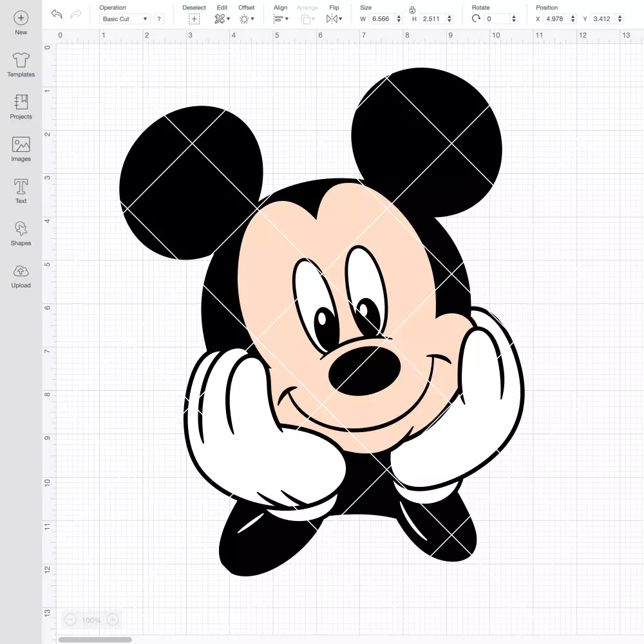Click the Undo arrow

pos(57,14)
